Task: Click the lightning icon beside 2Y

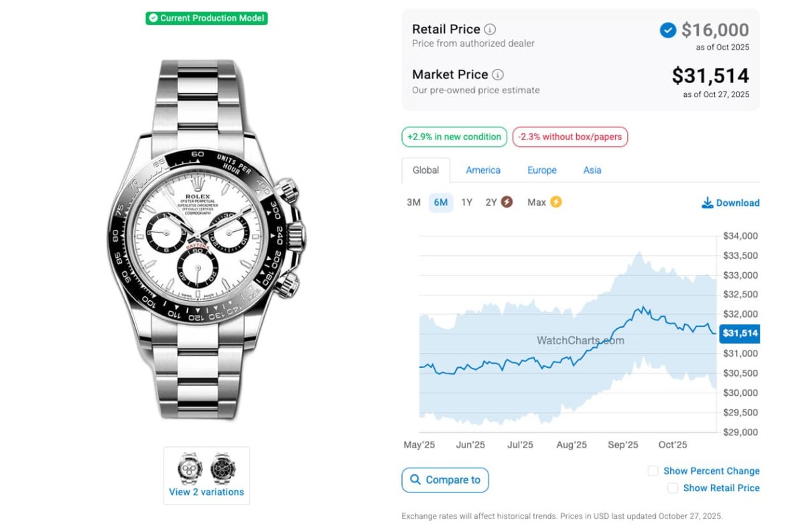Action: click(507, 202)
